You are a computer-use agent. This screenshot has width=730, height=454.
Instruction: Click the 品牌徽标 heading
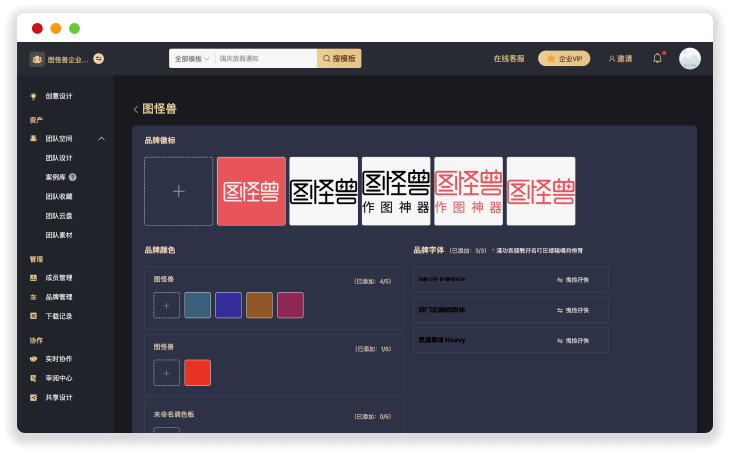click(x=160, y=141)
